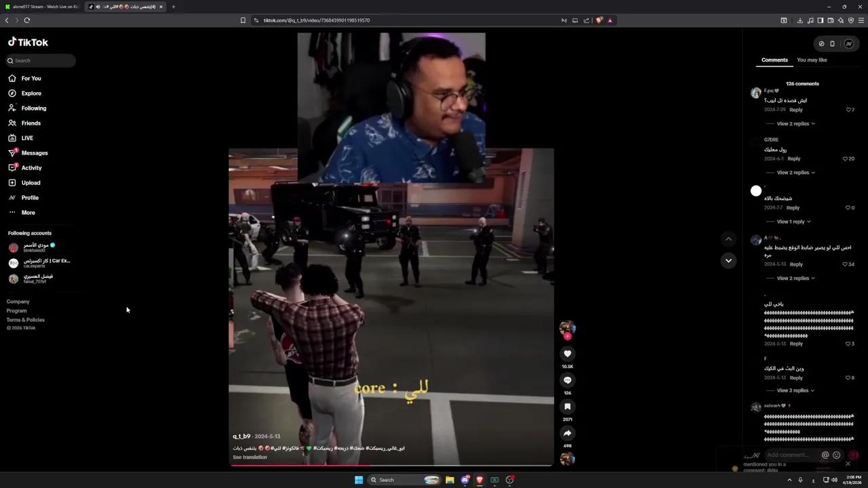868x488 pixels.
Task: Like the comment with 7 likes
Action: click(848, 110)
